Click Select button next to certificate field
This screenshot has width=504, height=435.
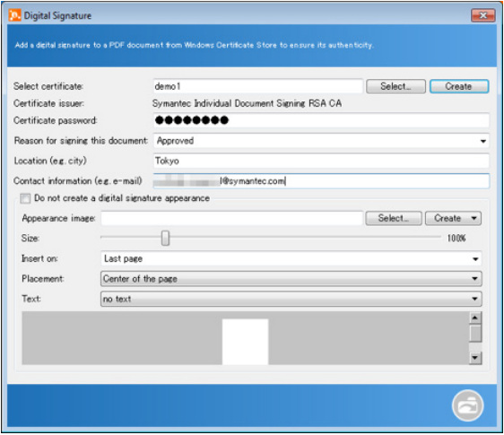point(395,86)
